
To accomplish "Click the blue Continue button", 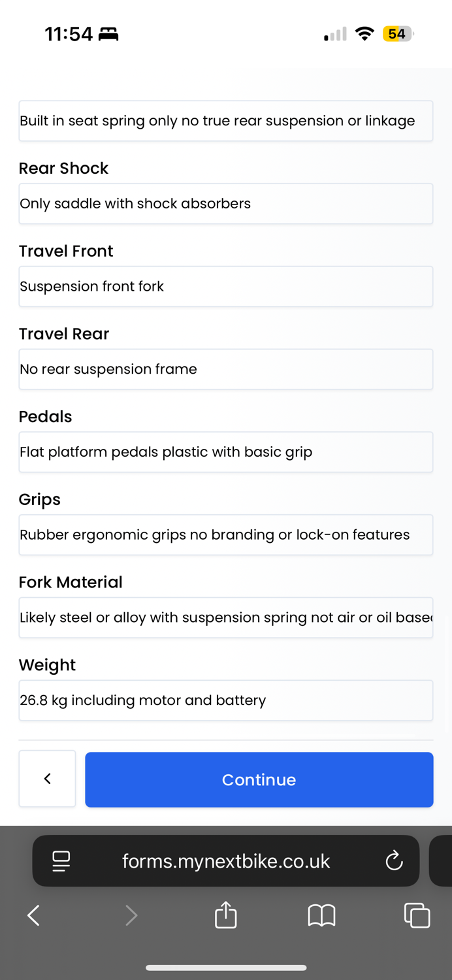I will pos(259,779).
